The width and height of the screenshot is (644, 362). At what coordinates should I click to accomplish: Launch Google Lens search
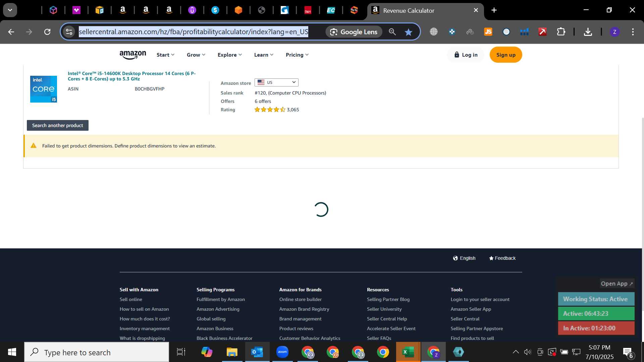click(354, 32)
